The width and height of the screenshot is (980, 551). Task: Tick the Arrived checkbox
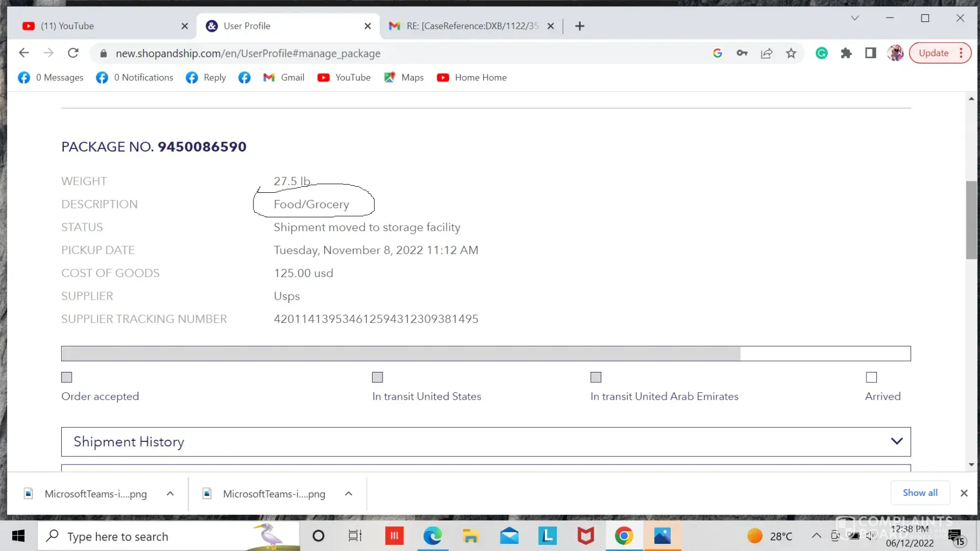pyautogui.click(x=871, y=377)
